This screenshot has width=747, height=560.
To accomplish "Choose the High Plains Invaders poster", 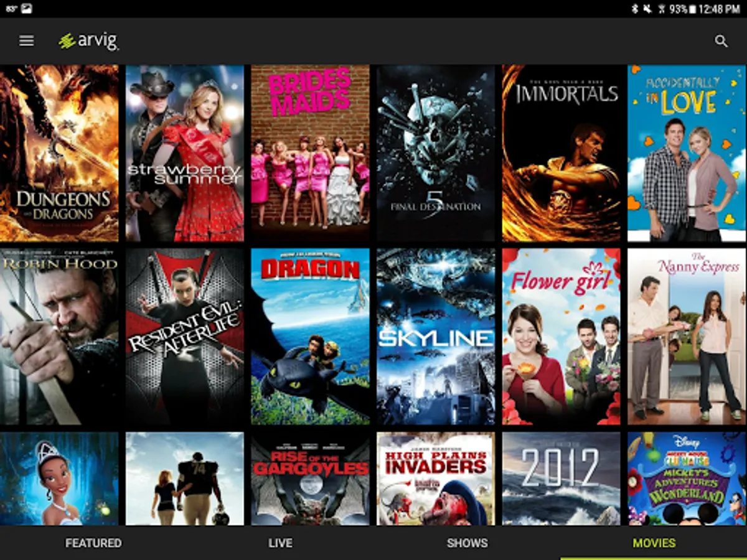I will [x=436, y=478].
